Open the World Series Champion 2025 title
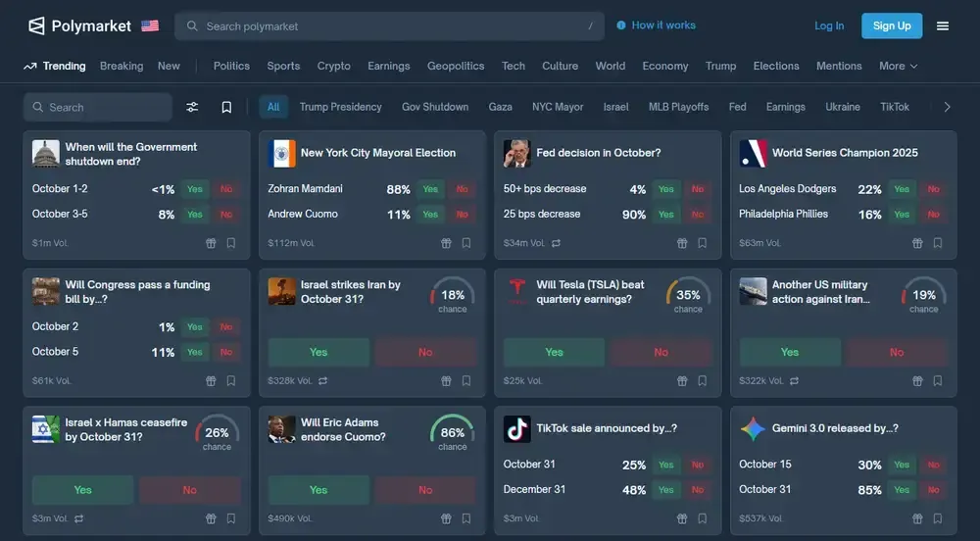 coord(845,153)
